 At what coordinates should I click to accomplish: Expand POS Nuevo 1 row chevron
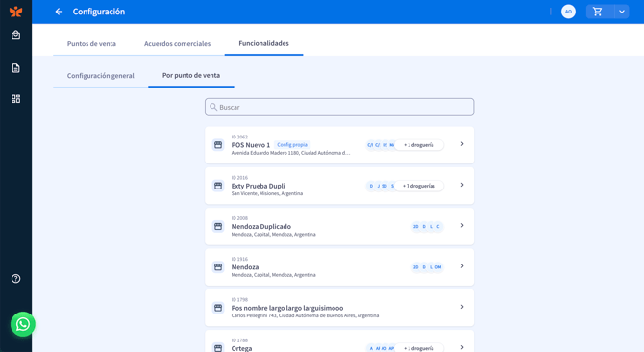click(x=462, y=144)
